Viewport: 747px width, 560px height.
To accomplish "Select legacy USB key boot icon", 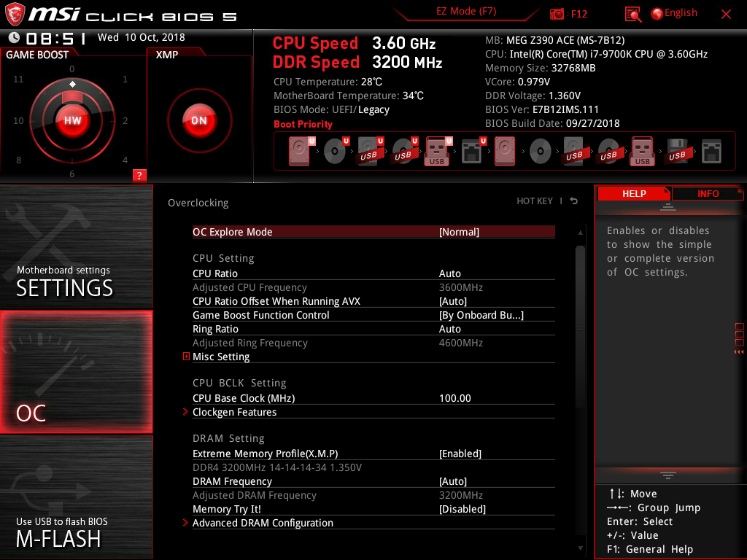I will pyautogui.click(x=643, y=151).
